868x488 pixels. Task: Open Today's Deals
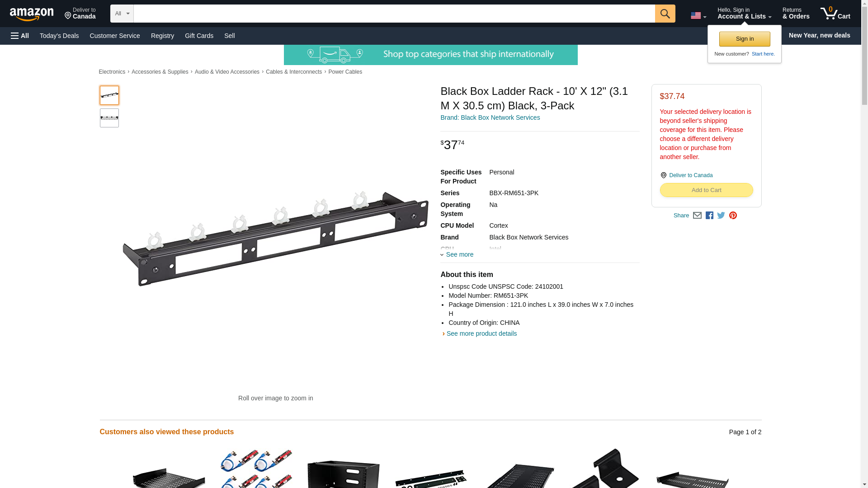(x=59, y=36)
